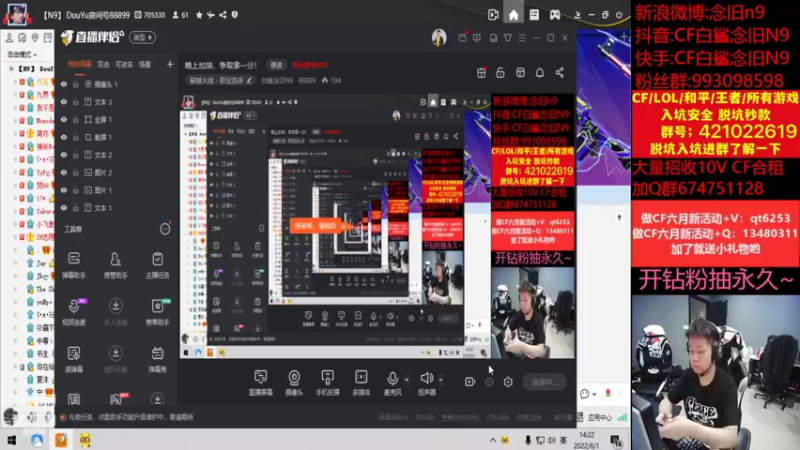This screenshot has width=800, height=450.
Task: Open the 榜单助手 tool
Action: pos(157,311)
